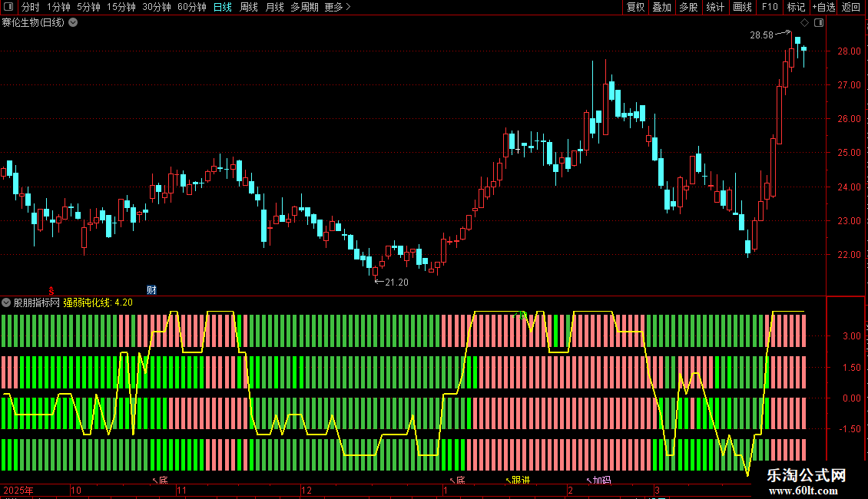This screenshot has width=868, height=499.
Task: Click the latest candlestick at chart right
Action: (x=803, y=50)
